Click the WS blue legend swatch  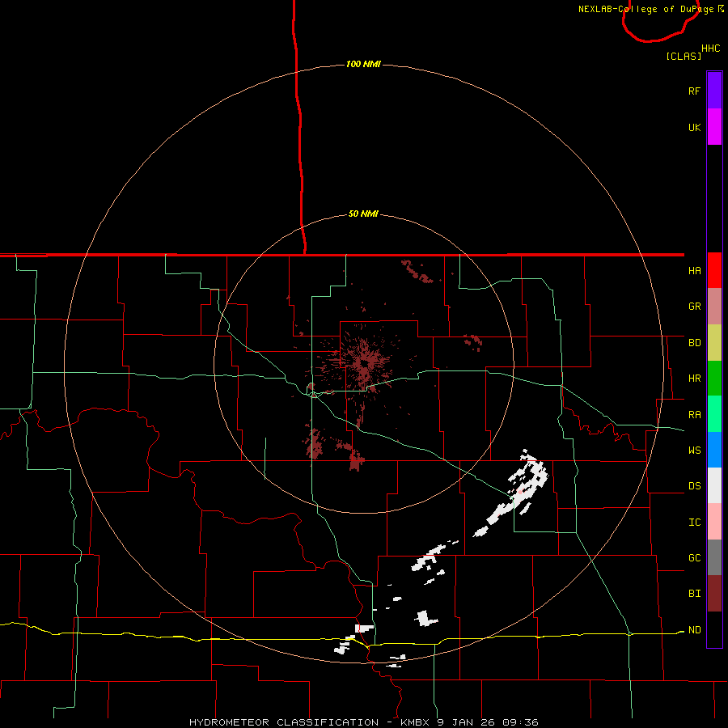coord(714,450)
